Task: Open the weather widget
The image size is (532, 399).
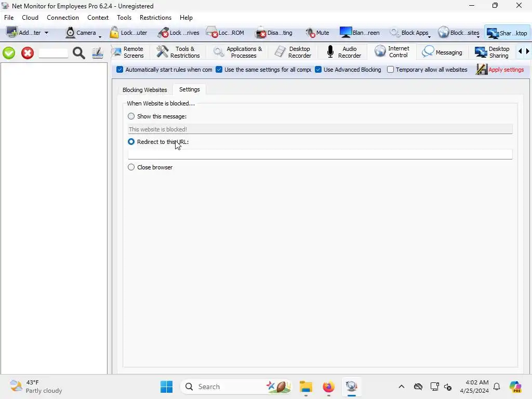Action: pos(36,387)
